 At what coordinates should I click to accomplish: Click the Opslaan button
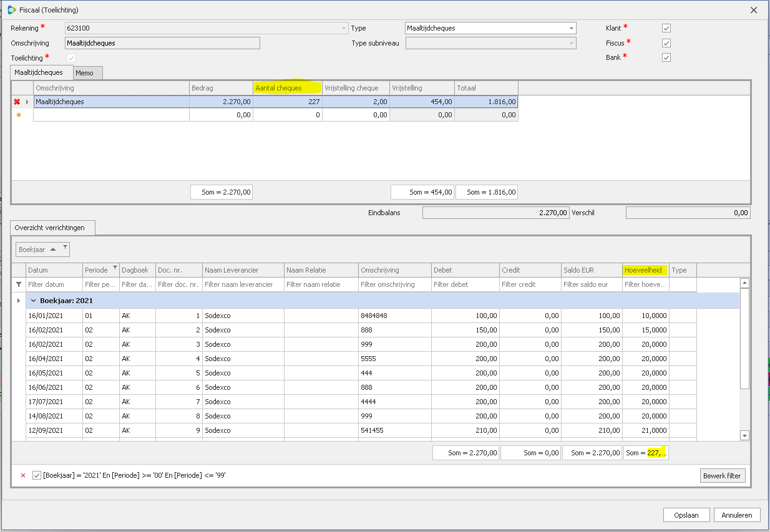pyautogui.click(x=686, y=515)
